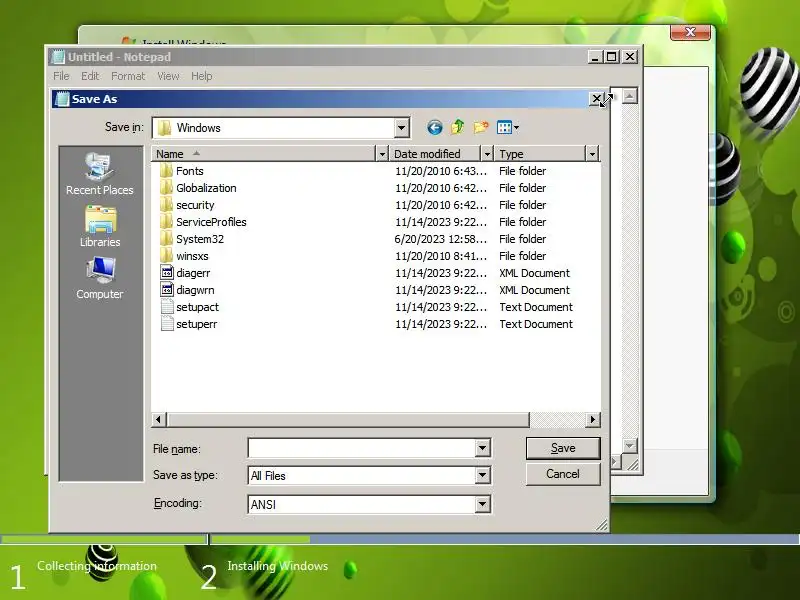The width and height of the screenshot is (800, 600).
Task: Click the Notepad scroll up arrow
Action: click(x=630, y=96)
